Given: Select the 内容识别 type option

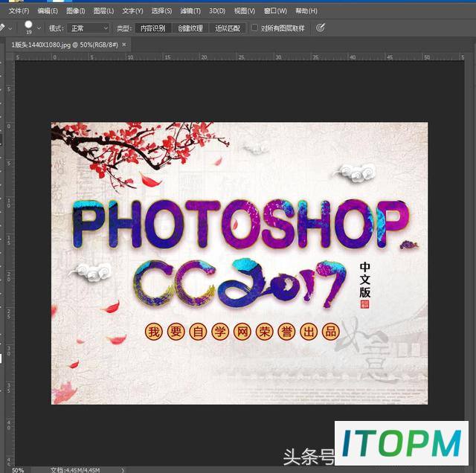Looking at the screenshot, I should pyautogui.click(x=153, y=28).
